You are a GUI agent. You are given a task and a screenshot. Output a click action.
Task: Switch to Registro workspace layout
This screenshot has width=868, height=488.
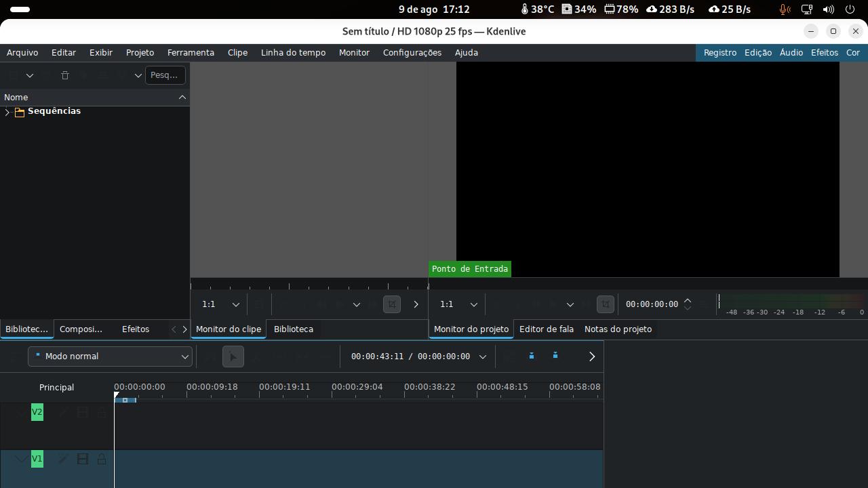pyautogui.click(x=720, y=52)
